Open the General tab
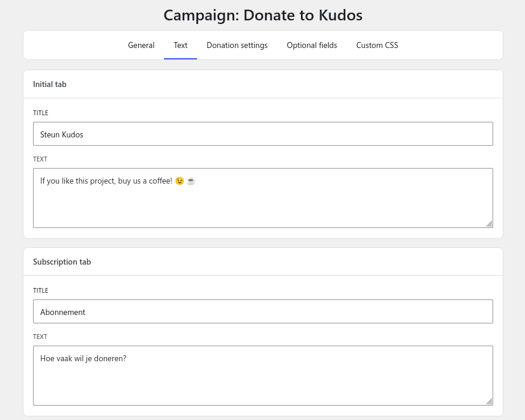 coord(141,45)
